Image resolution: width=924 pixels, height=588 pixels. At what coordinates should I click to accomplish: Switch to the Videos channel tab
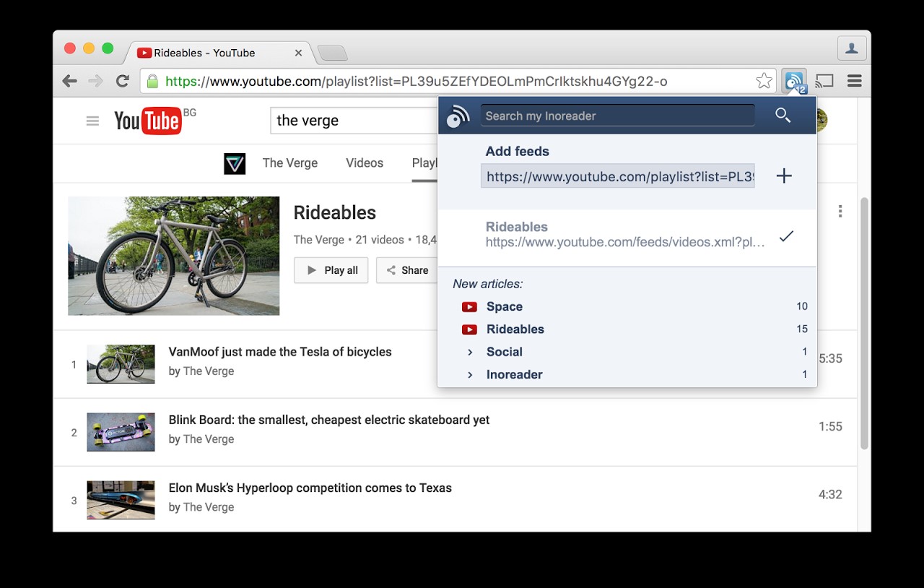[x=365, y=163]
